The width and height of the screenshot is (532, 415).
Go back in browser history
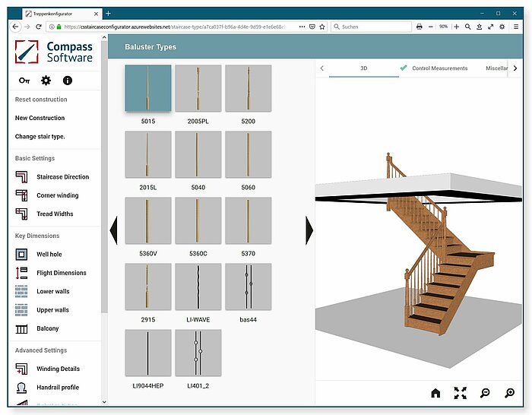point(15,27)
